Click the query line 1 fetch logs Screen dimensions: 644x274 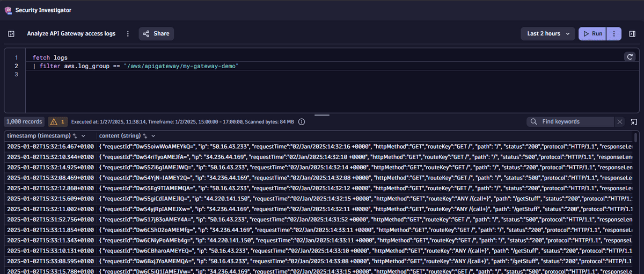(x=50, y=57)
